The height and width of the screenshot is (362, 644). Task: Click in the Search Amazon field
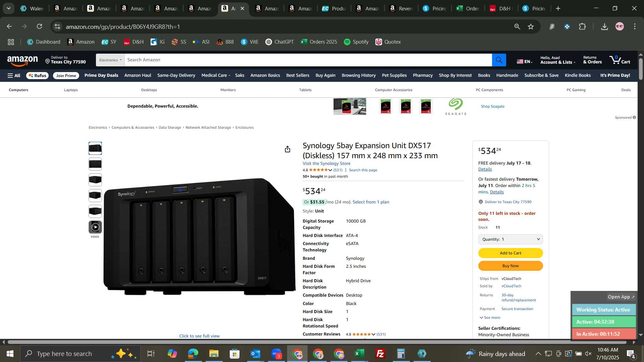click(x=308, y=60)
